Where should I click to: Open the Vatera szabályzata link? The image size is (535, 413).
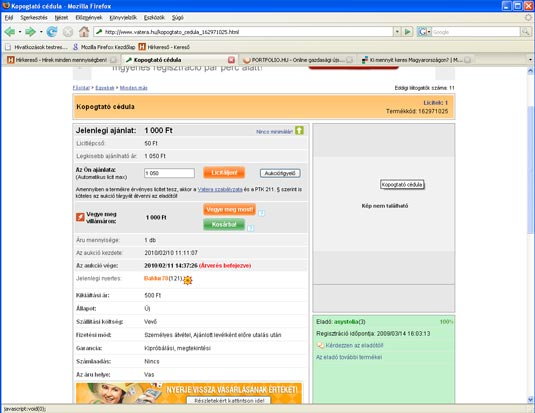point(220,189)
